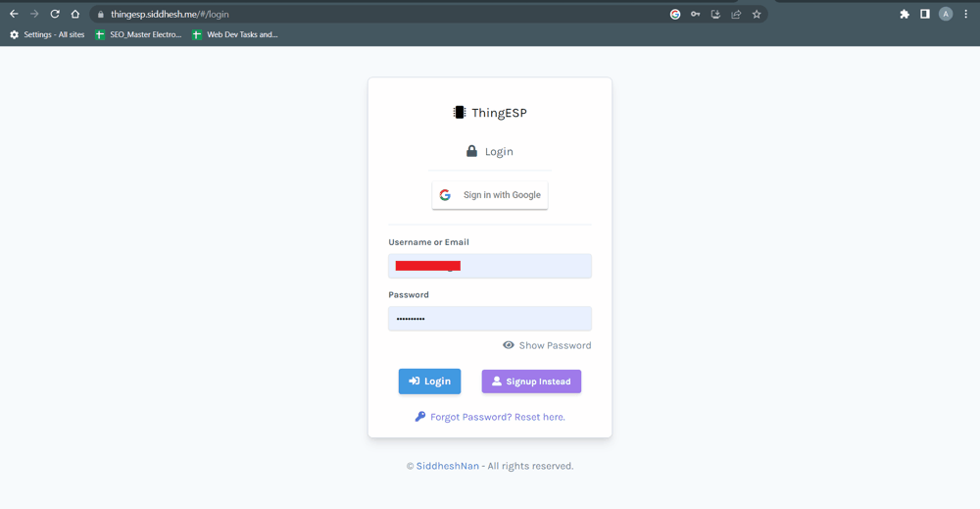Open the Web Dev Tasks bookmark
The image size is (980, 509).
coord(234,34)
